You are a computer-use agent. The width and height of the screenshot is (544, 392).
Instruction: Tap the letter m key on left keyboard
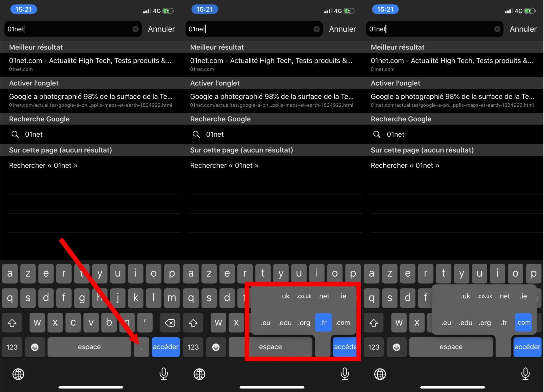[171, 298]
